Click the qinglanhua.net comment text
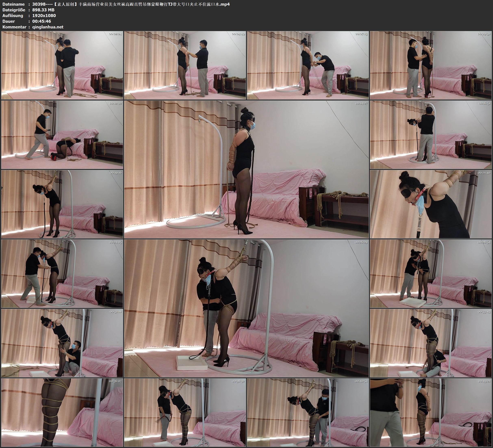The width and height of the screenshot is (493, 448). [48, 27]
